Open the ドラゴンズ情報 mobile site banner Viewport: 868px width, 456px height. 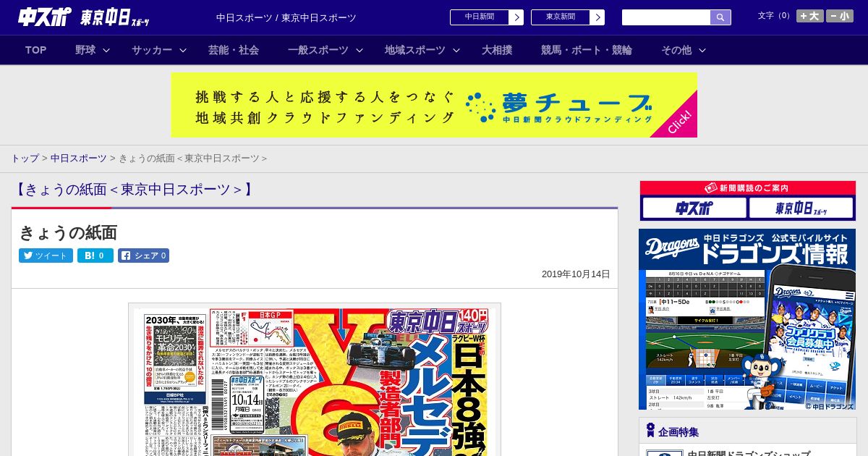[747, 319]
